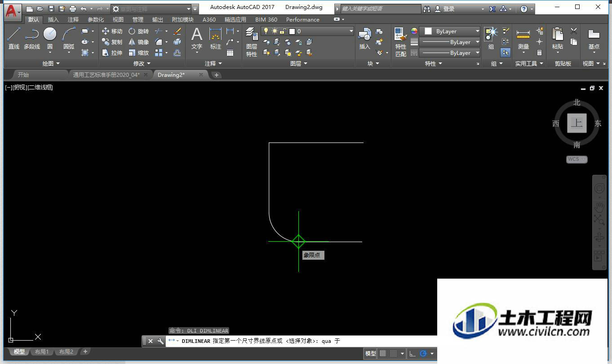Click the Table icon in annotation panel
Viewport: 612px width, 364px height.
[230, 53]
